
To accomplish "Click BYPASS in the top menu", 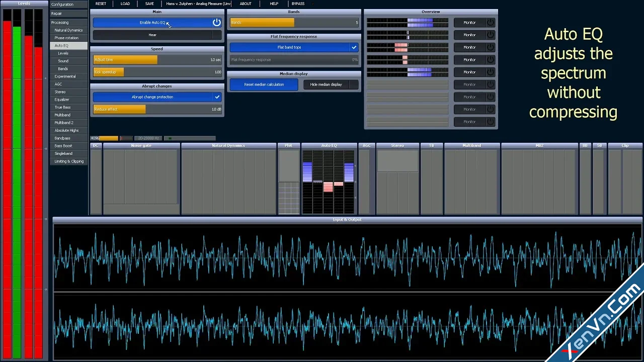I will 298,4.
